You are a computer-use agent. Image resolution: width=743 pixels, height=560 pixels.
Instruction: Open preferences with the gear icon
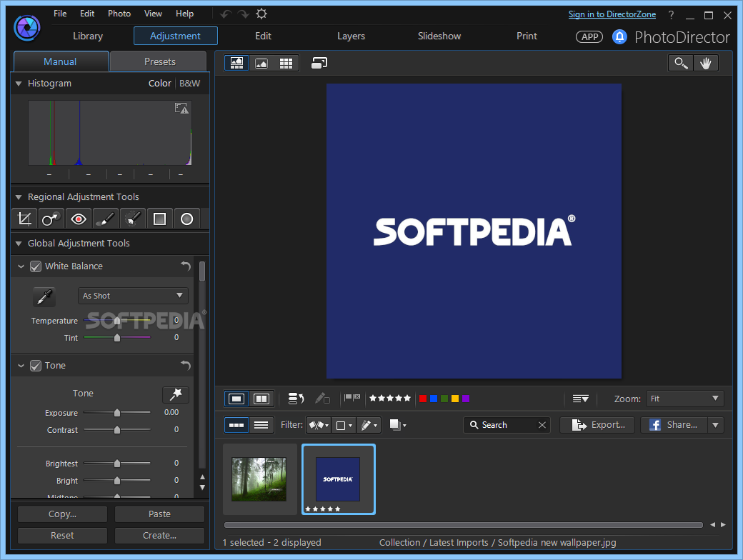click(261, 14)
